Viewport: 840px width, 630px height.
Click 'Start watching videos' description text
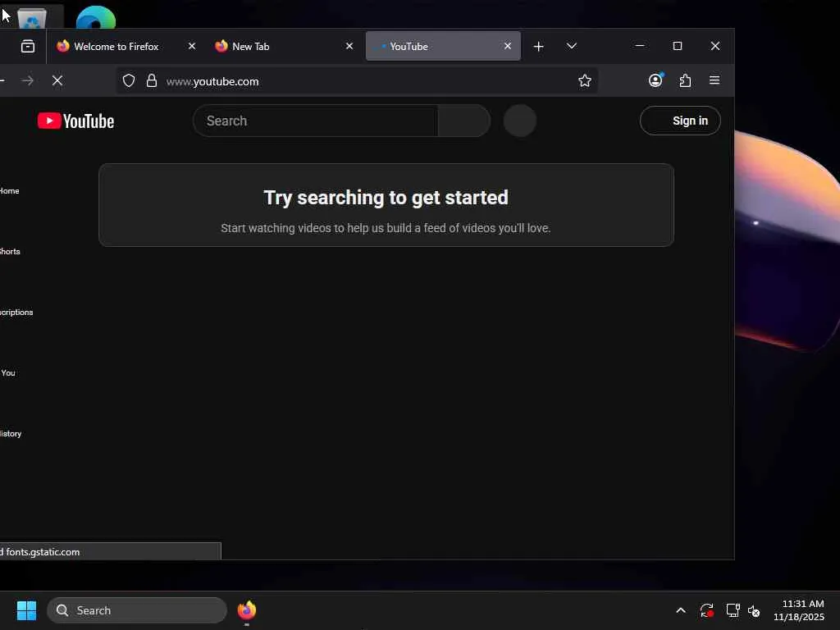(386, 228)
